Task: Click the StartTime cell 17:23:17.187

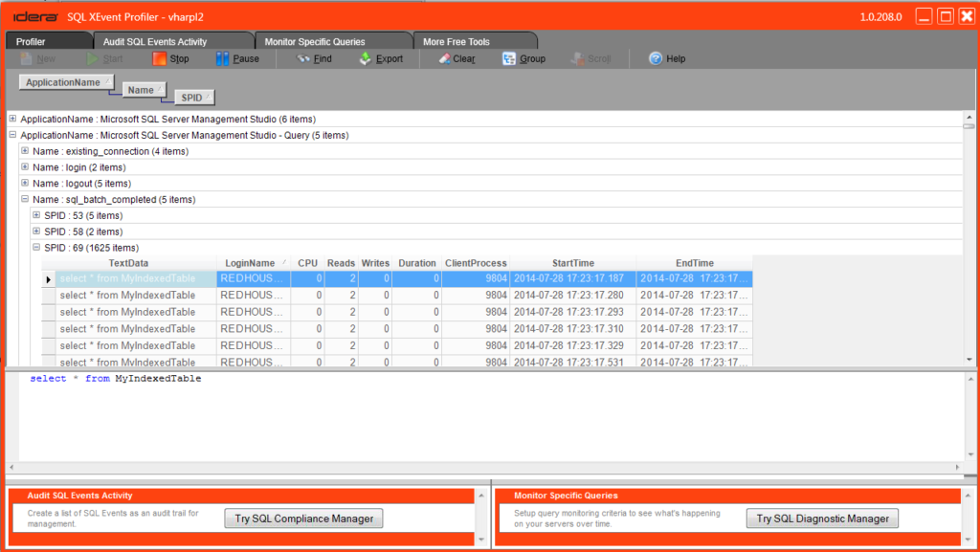Action: point(573,278)
